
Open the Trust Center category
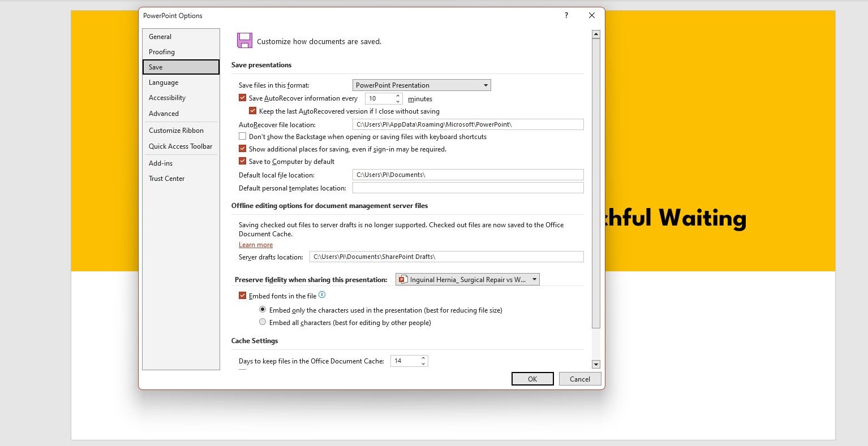pos(181,179)
